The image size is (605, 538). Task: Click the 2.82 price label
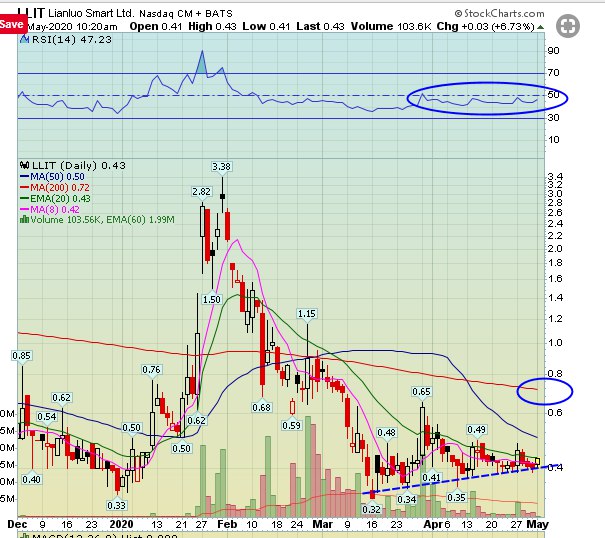click(x=201, y=192)
